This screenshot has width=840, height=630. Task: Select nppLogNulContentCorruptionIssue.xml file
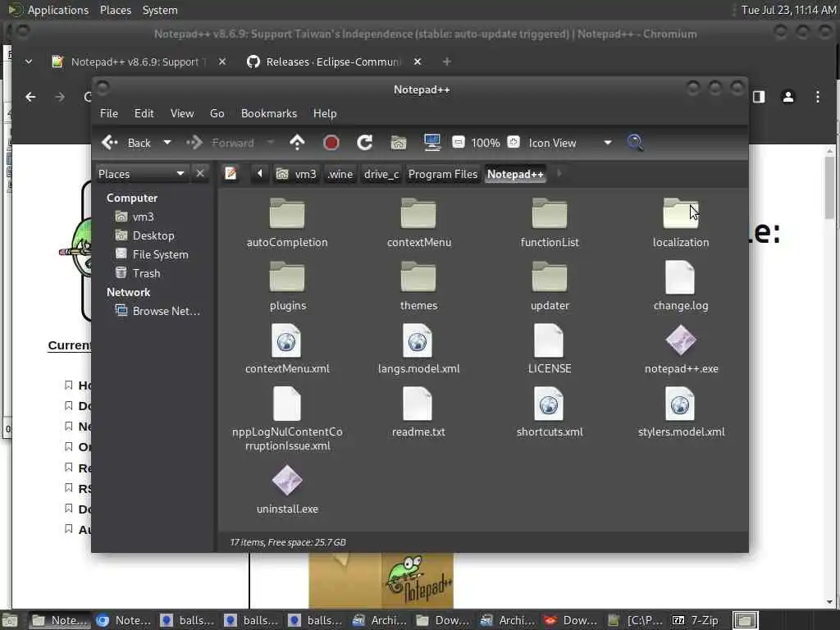coord(287,419)
